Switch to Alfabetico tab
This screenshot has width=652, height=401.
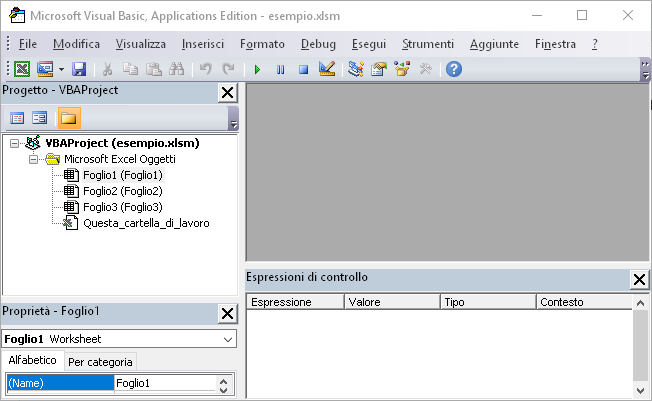click(32, 360)
